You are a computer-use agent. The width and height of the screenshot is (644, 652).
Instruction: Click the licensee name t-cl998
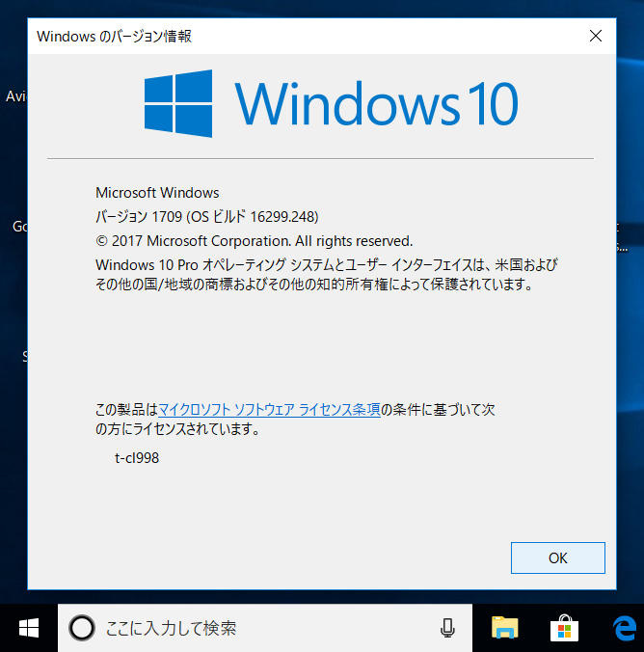137,458
